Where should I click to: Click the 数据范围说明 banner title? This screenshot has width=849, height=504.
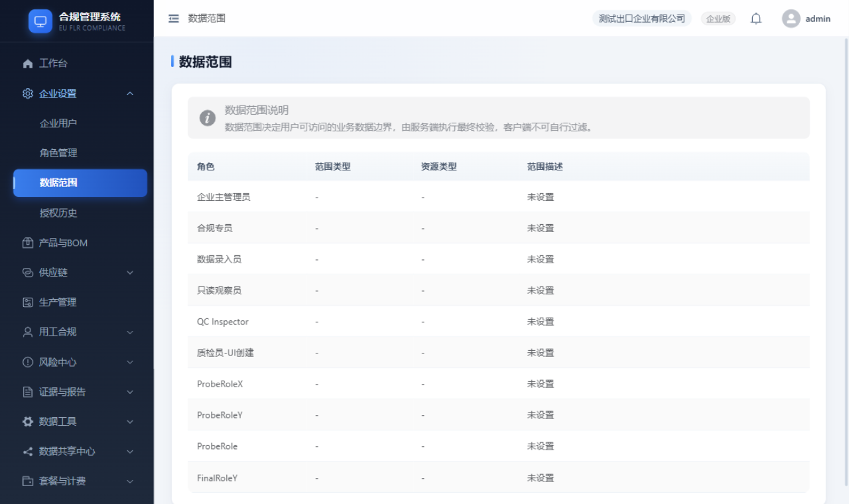(x=257, y=110)
